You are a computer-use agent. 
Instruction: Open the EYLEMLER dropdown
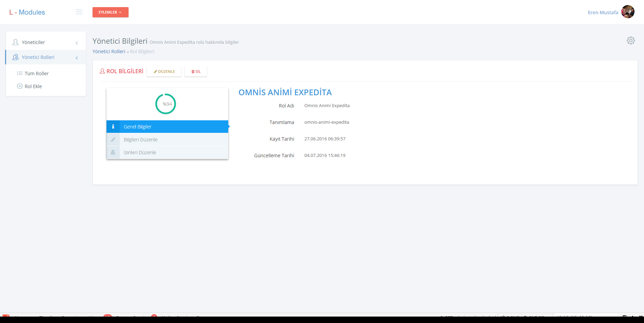(111, 12)
